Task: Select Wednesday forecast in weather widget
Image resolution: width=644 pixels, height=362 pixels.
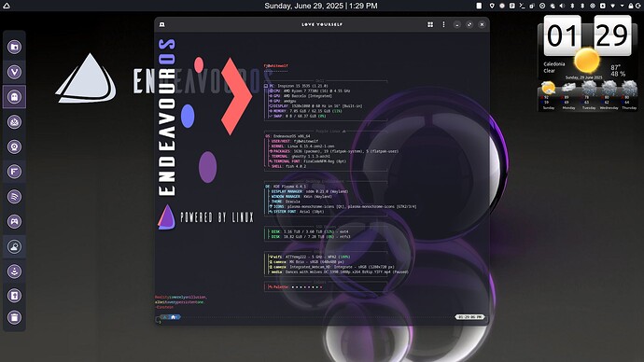Action: tap(609, 96)
